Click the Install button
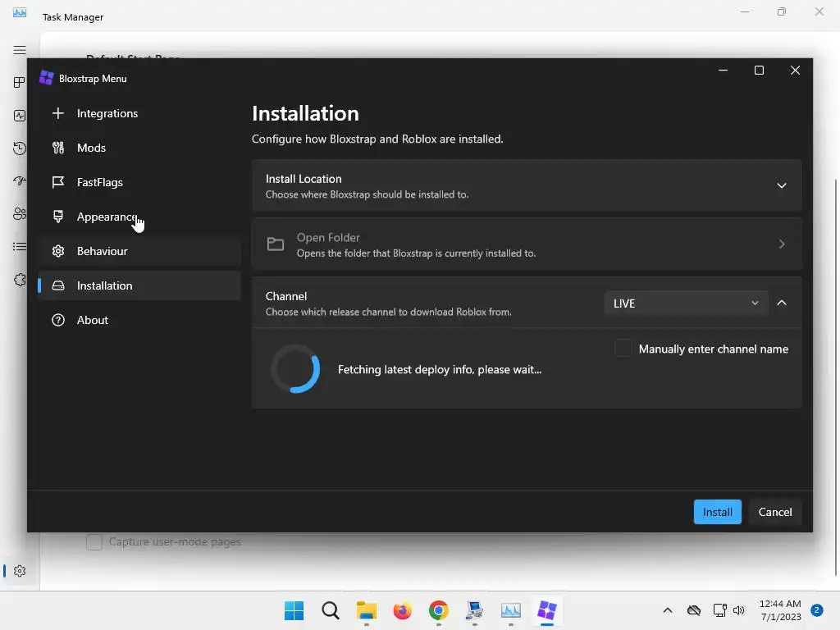This screenshot has height=630, width=840. pyautogui.click(x=717, y=512)
